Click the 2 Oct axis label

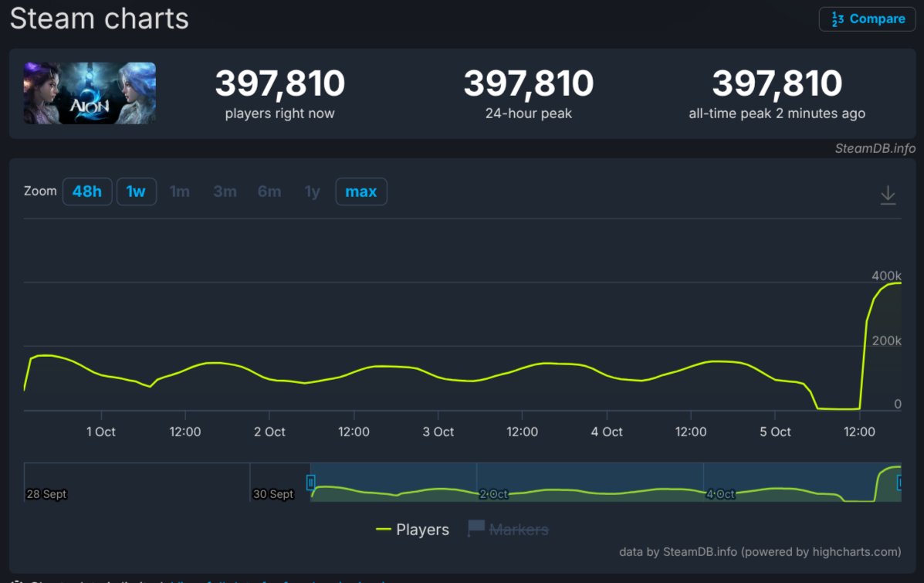point(269,432)
